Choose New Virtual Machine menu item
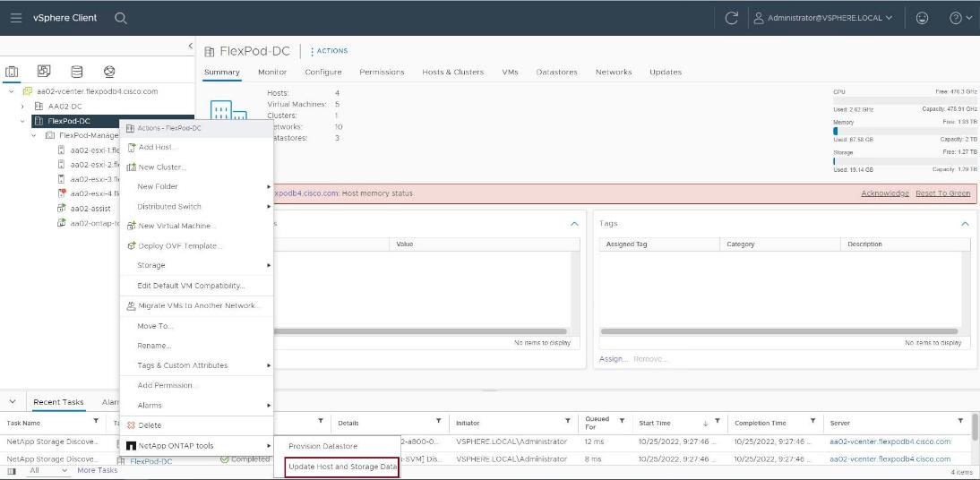980x480 pixels. point(196,226)
